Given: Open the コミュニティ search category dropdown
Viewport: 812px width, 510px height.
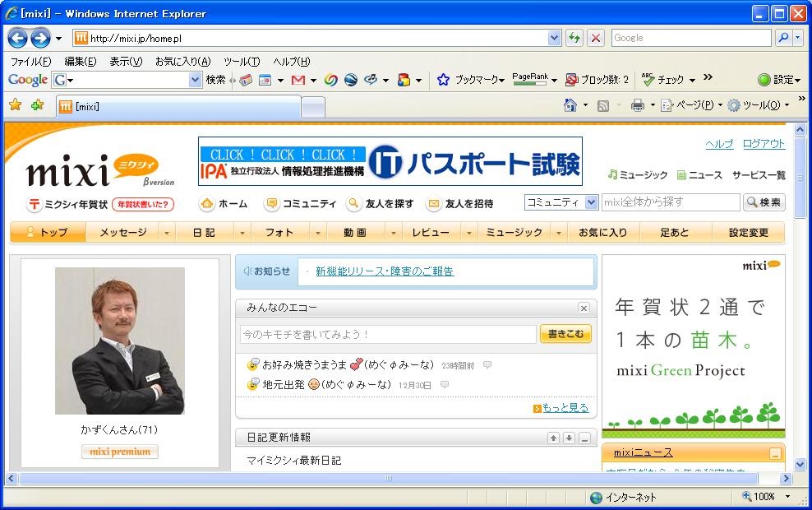Looking at the screenshot, I should pos(592,202).
